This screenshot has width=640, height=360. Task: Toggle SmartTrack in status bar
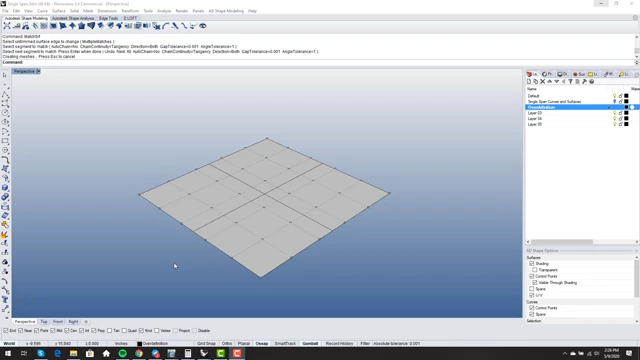pyautogui.click(x=285, y=344)
